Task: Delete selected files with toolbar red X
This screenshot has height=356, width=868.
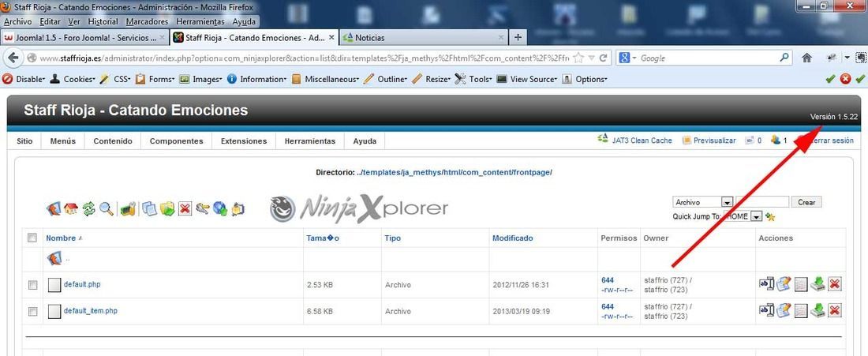Action: point(185,208)
